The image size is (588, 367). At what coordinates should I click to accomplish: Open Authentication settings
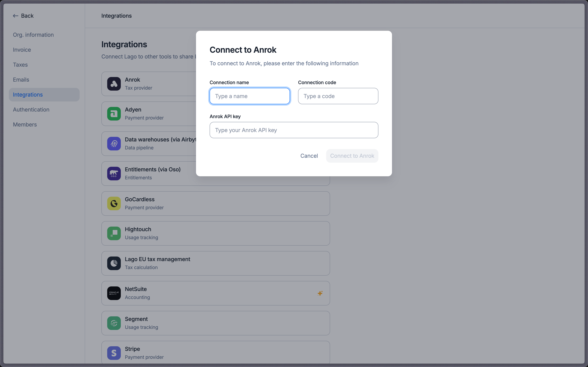coord(44,109)
